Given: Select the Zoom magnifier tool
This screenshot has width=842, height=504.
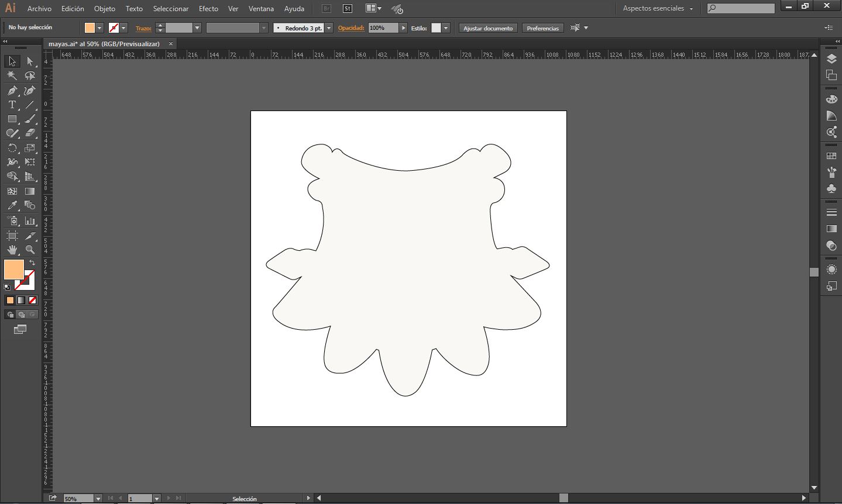Looking at the screenshot, I should [30, 250].
